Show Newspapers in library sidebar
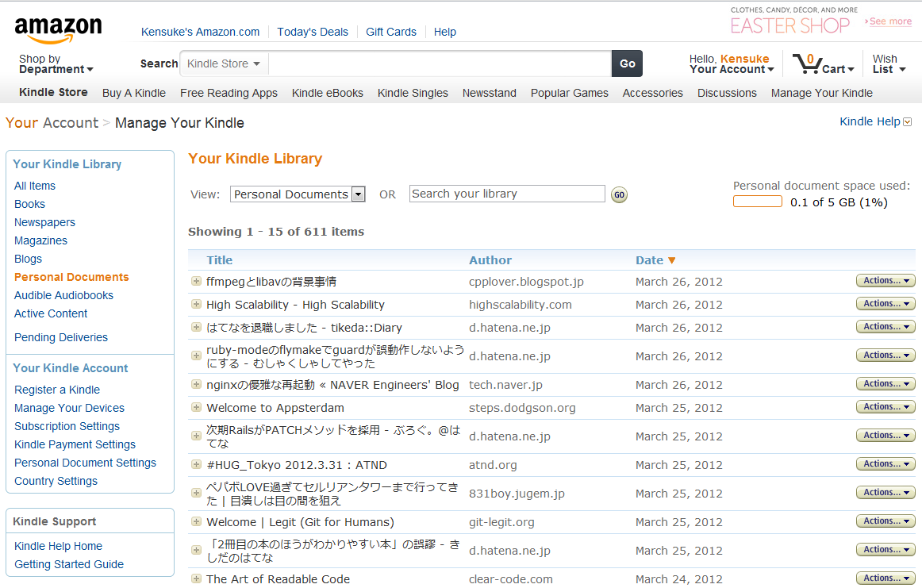922x588 pixels. coord(44,222)
